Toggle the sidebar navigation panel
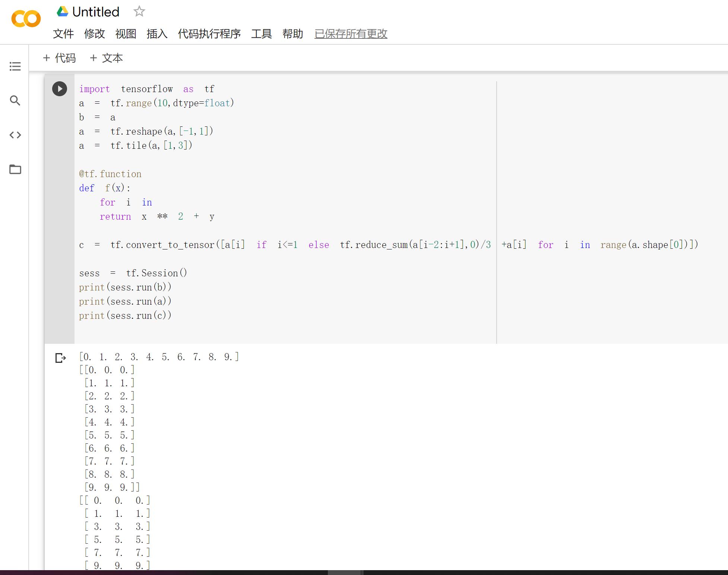 pos(16,66)
